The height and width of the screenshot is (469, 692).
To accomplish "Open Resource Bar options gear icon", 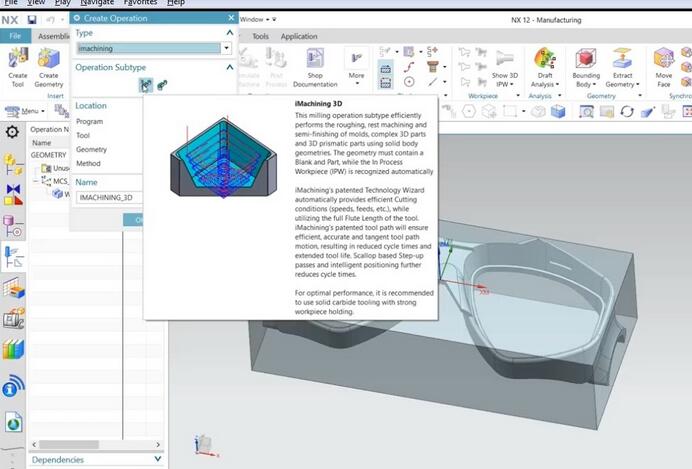I will (12, 131).
